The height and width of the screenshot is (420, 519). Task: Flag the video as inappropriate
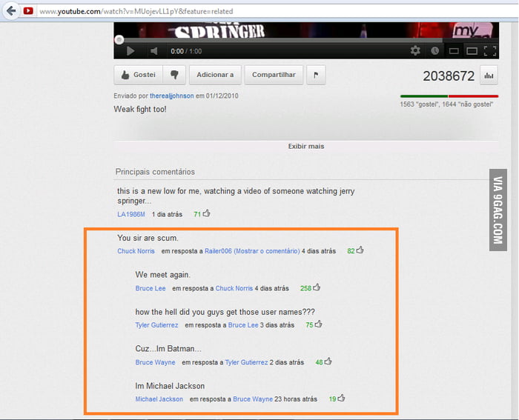pos(316,75)
